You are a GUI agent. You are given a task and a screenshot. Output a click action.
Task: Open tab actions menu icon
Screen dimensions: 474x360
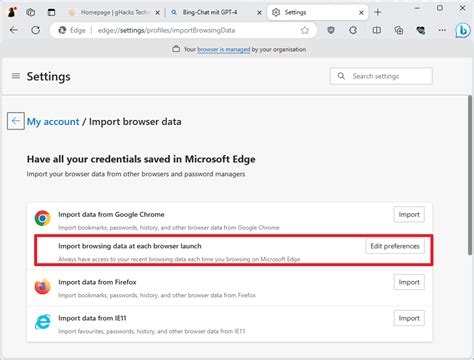click(x=51, y=13)
